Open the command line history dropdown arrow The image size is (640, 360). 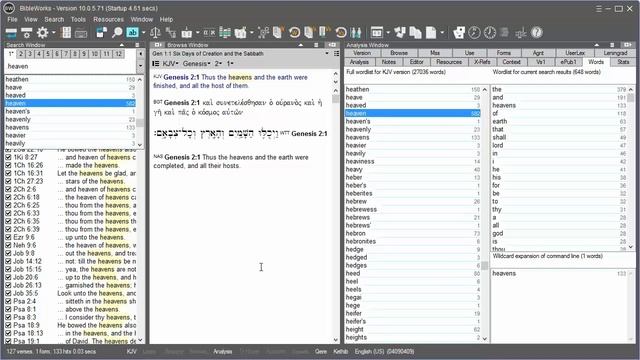tap(140, 66)
